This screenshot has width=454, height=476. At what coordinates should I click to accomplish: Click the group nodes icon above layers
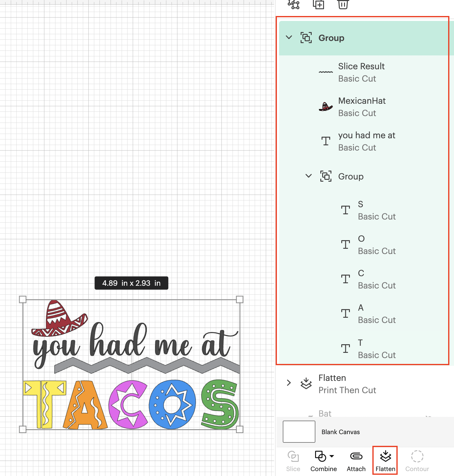click(x=294, y=5)
